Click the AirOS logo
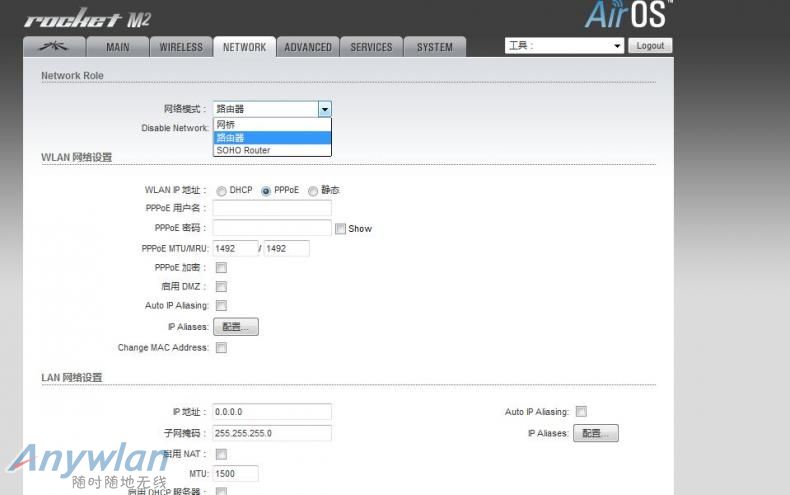This screenshot has width=790, height=495. pyautogui.click(x=628, y=14)
